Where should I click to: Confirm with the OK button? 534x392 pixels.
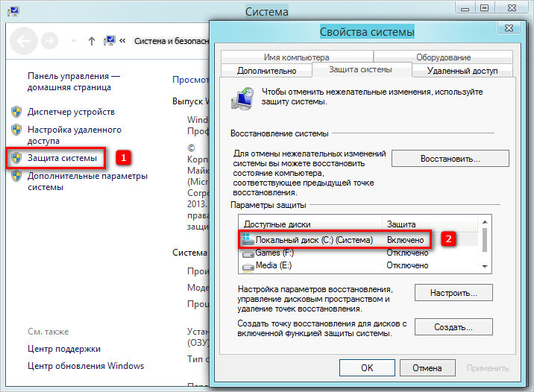tap(366, 367)
